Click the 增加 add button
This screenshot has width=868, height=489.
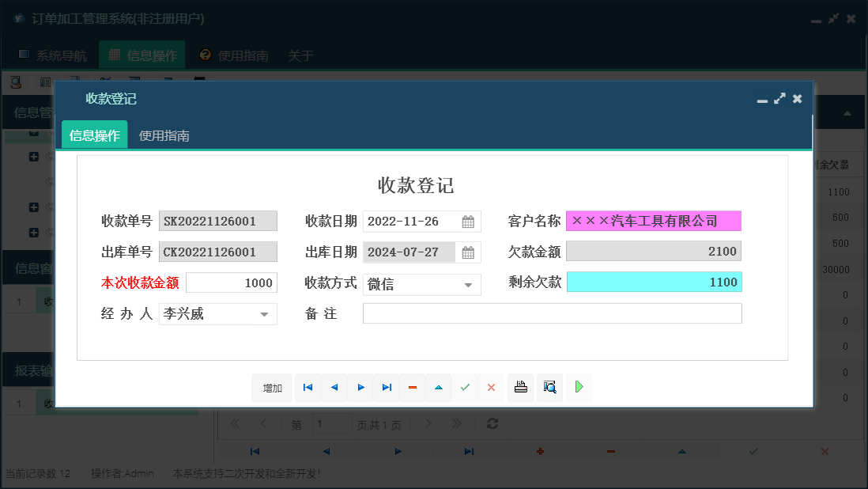[x=271, y=388]
